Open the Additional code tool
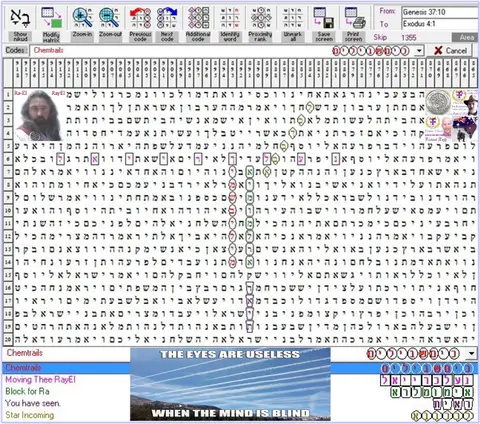Screen dimensions: 480x424 [x=198, y=18]
